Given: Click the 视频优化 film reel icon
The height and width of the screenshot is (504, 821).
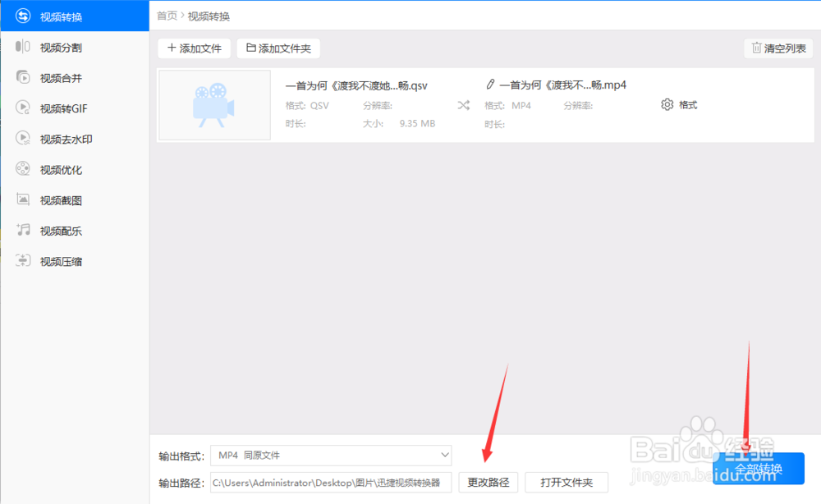Looking at the screenshot, I should (23, 168).
